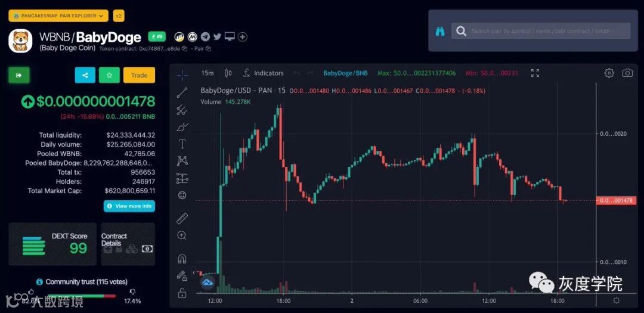
Task: Click the red current price label on axis
Action: 616,200
